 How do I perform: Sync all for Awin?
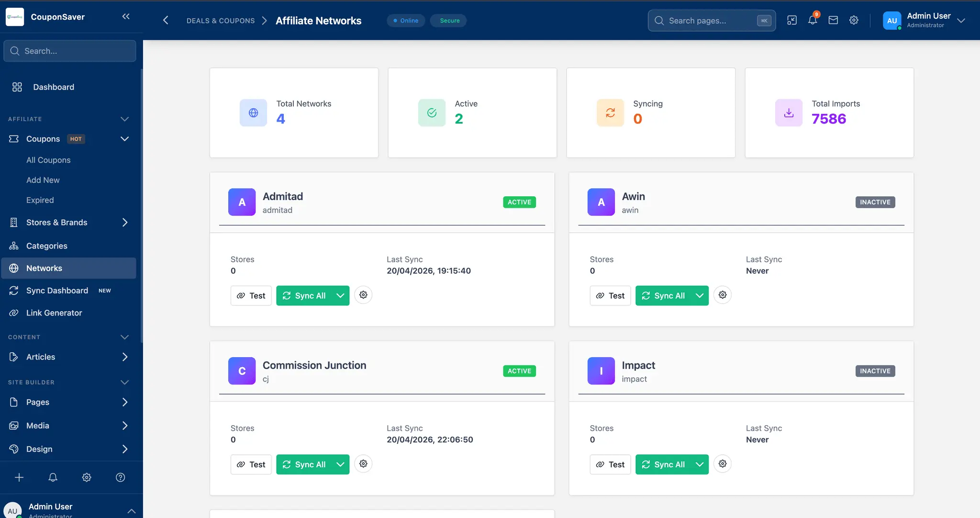click(x=664, y=295)
